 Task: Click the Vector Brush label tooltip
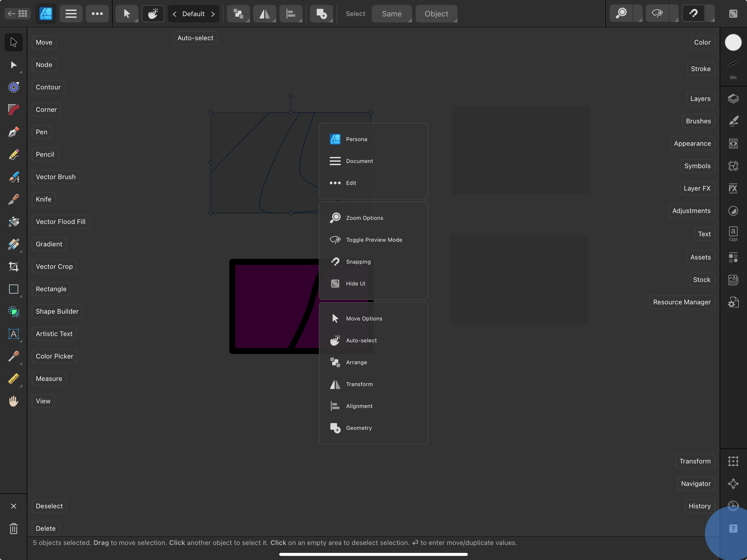[x=56, y=177]
